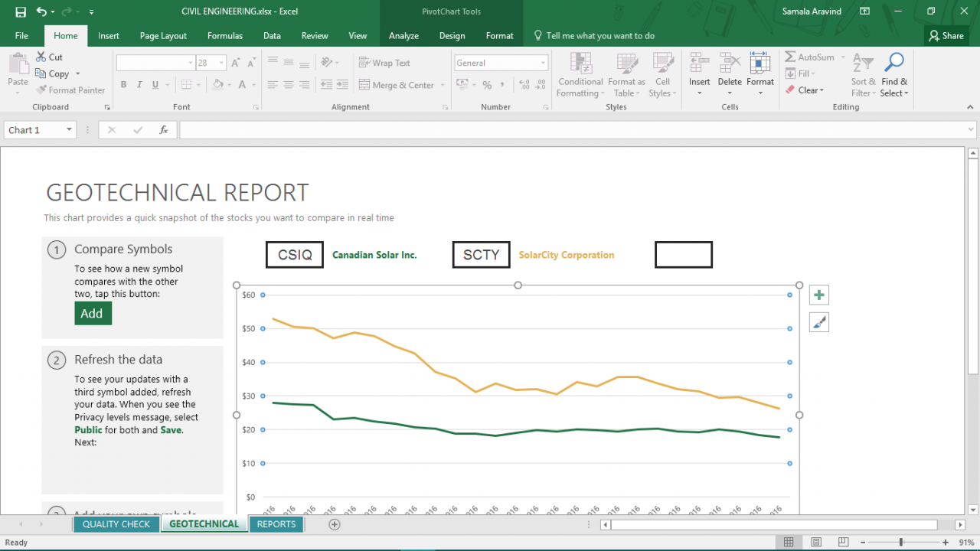Click the Format Painter tool
Image resolution: width=980 pixels, height=551 pixels.
click(x=70, y=90)
